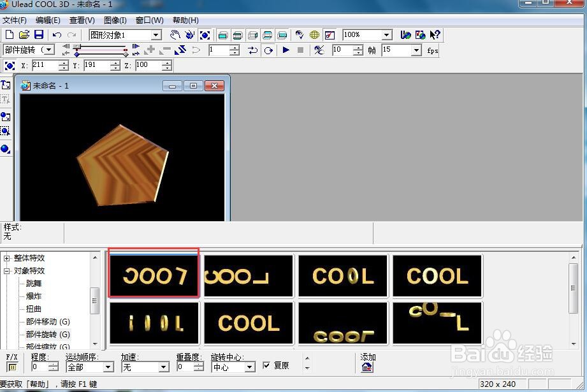This screenshot has width=587, height=392.
Task: Activate the context help arrow icon
Action: (x=435, y=35)
